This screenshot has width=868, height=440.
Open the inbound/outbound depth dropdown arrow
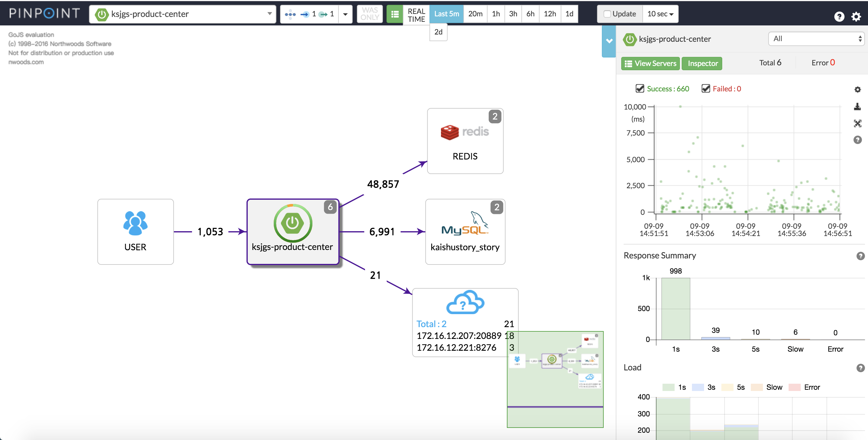[x=345, y=14]
